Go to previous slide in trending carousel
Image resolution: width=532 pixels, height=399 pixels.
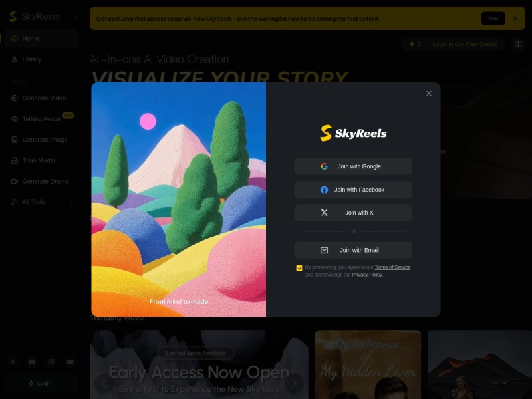tap(103, 383)
